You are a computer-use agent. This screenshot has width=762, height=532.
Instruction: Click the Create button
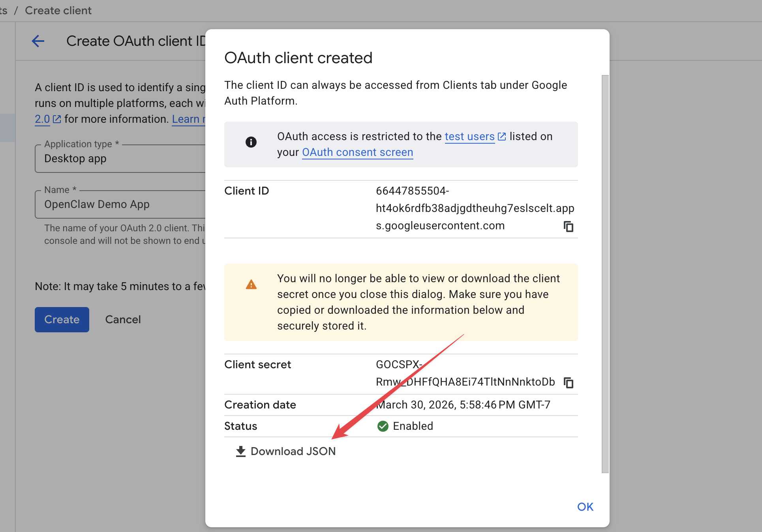(62, 319)
